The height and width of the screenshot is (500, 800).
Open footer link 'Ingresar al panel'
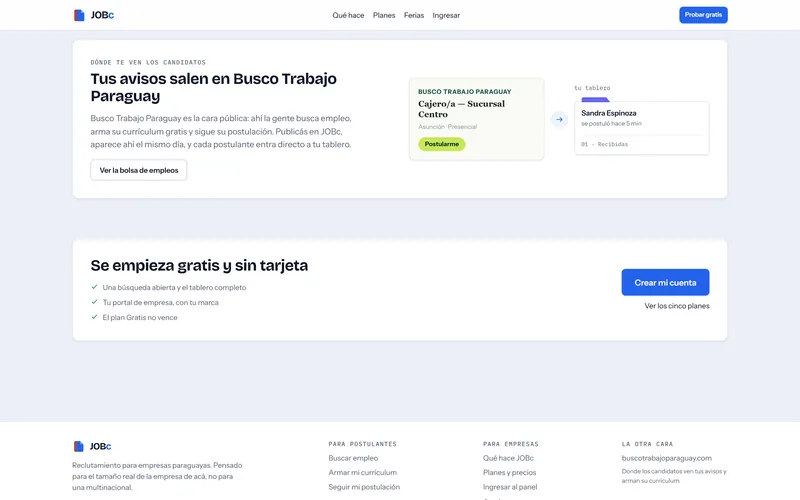tap(510, 487)
